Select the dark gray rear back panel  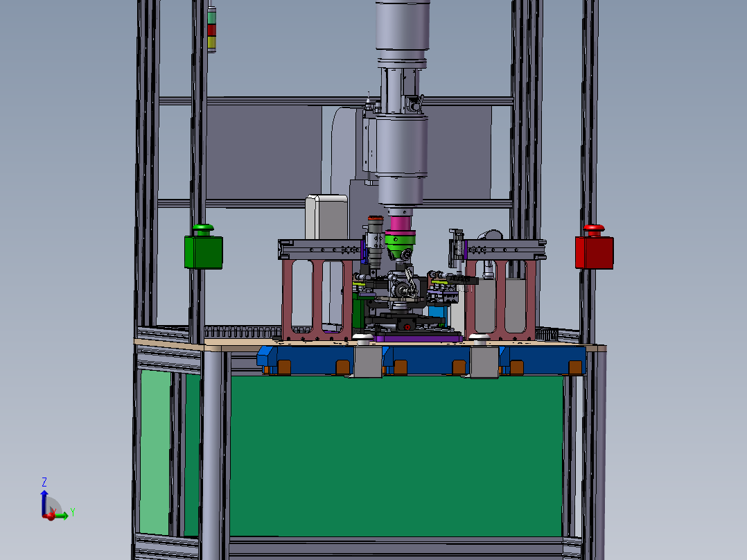263,152
